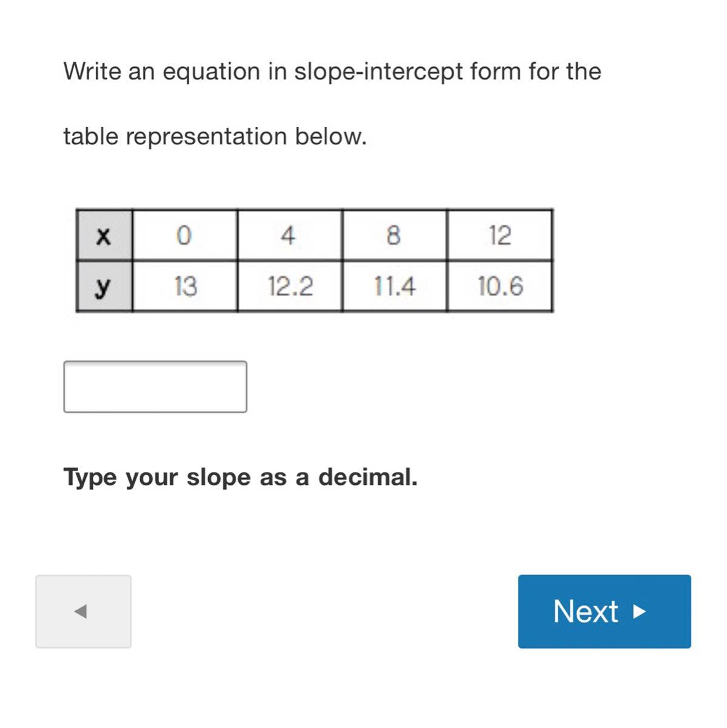Click the word 'Write' starting the question
This screenshot has width=727, height=728.
coord(92,72)
